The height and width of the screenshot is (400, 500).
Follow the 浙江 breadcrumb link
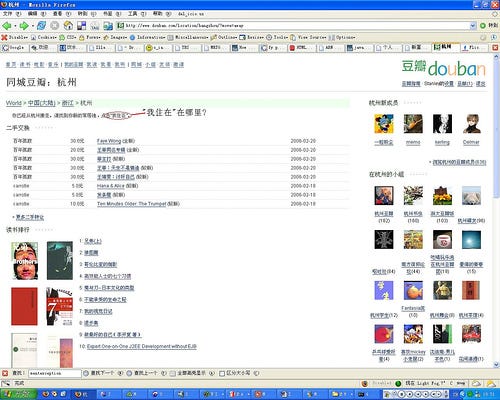coord(67,103)
